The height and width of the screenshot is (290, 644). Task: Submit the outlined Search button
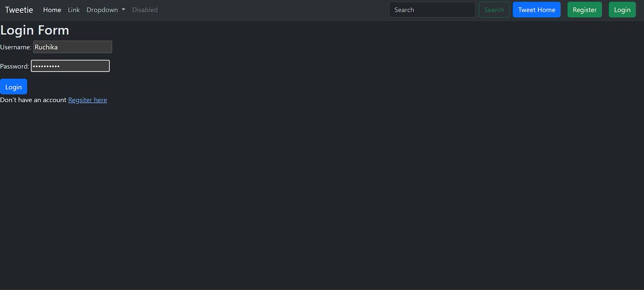[494, 10]
